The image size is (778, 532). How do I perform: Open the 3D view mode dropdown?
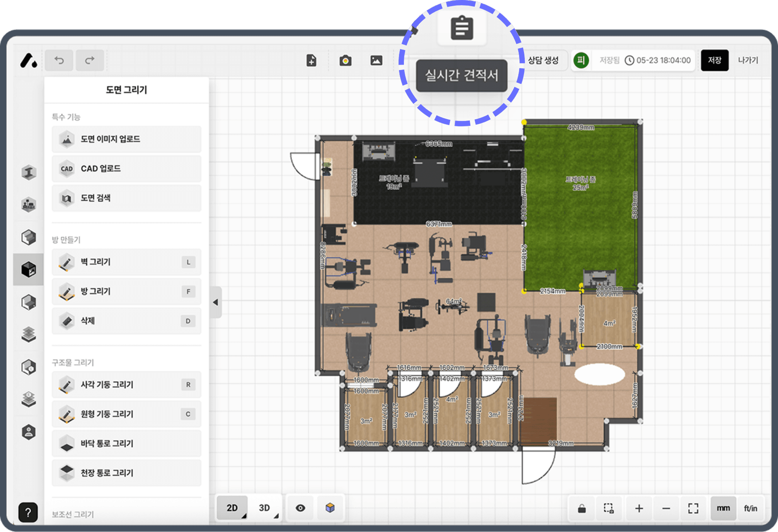click(265, 508)
